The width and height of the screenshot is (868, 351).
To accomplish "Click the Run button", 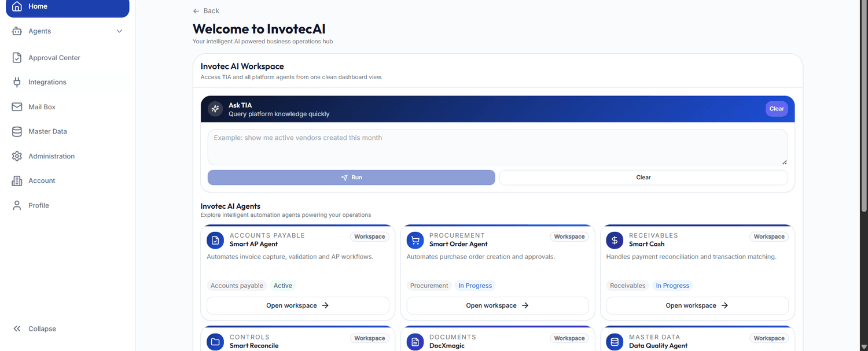I will [351, 178].
